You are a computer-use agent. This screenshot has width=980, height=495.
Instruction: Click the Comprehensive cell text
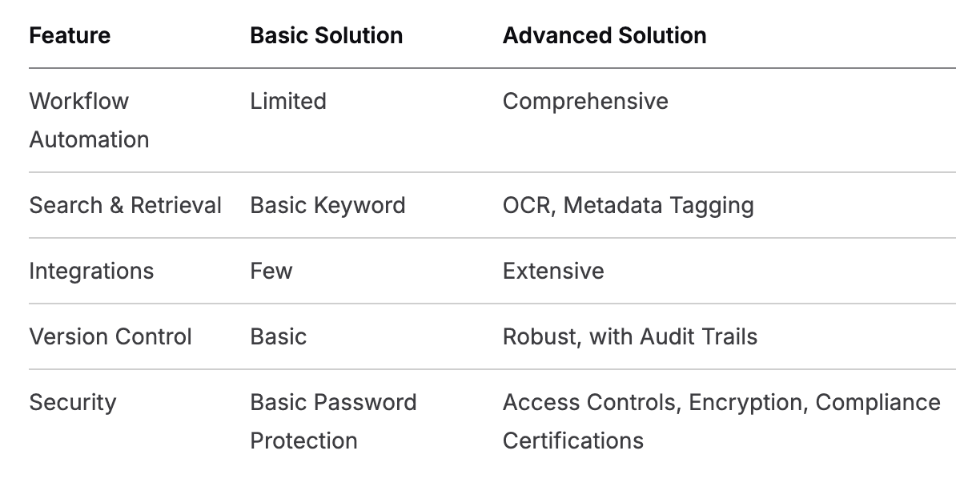[584, 102]
